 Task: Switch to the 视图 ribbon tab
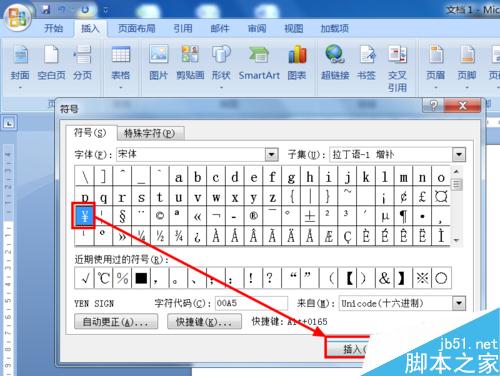click(x=294, y=28)
